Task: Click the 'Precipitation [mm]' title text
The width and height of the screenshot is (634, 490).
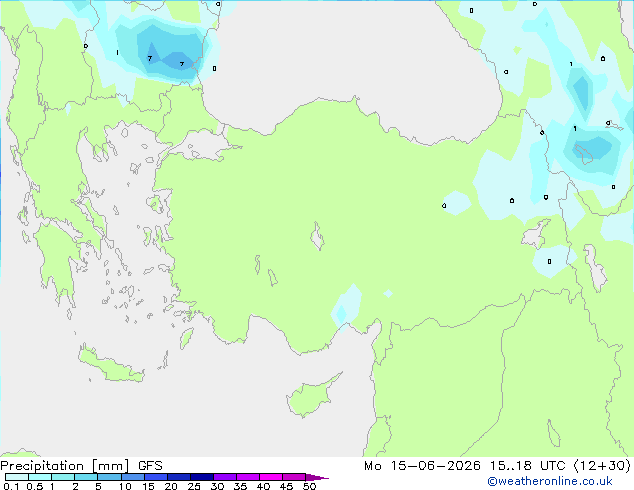Action: tap(65, 466)
